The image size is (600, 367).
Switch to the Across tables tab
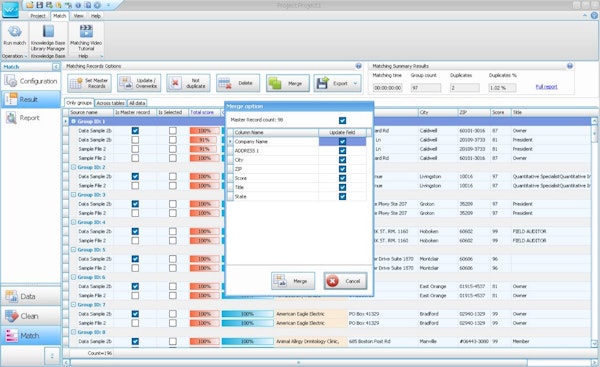click(110, 103)
